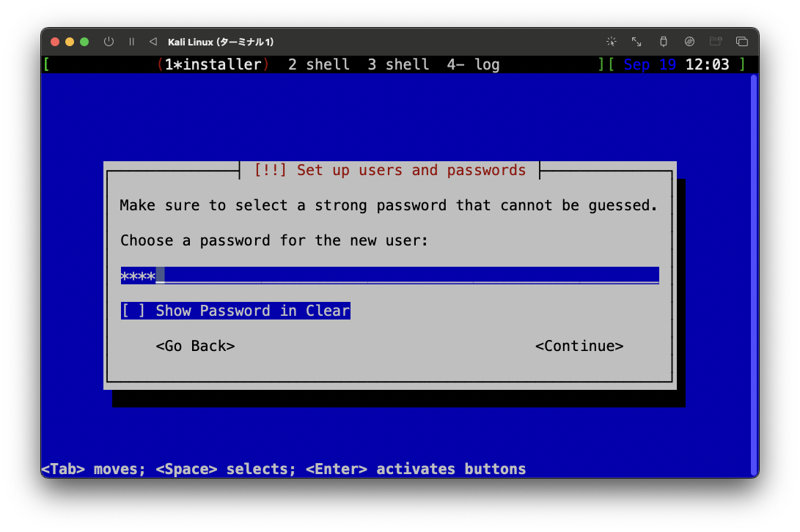Open the 3 shell tmux window
The image size is (800, 532).
pos(397,64)
